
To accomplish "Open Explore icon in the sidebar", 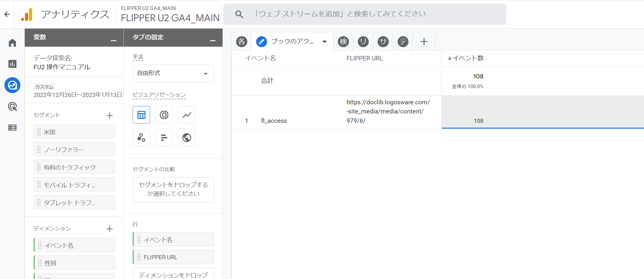I will coord(12,85).
